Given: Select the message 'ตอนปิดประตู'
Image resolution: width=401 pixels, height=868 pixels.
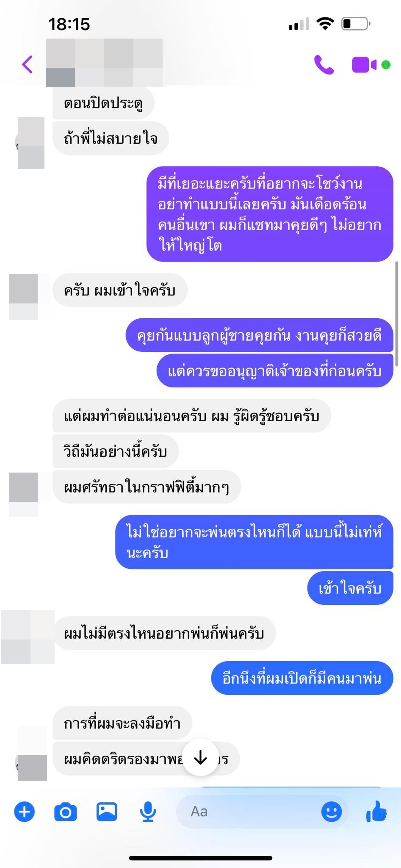Looking at the screenshot, I should tap(103, 103).
